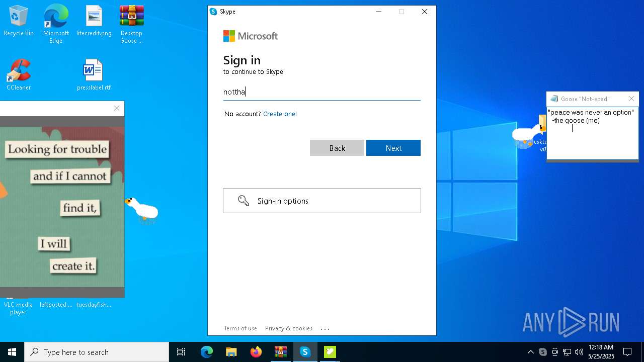Open Edge from the taskbar
Image resolution: width=644 pixels, height=362 pixels.
pos(207,352)
